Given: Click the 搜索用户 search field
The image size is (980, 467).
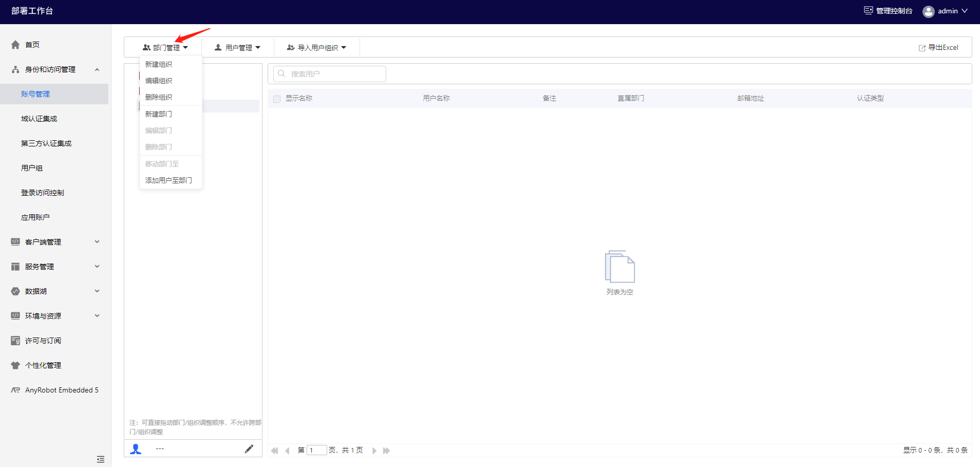Looking at the screenshot, I should [x=330, y=74].
